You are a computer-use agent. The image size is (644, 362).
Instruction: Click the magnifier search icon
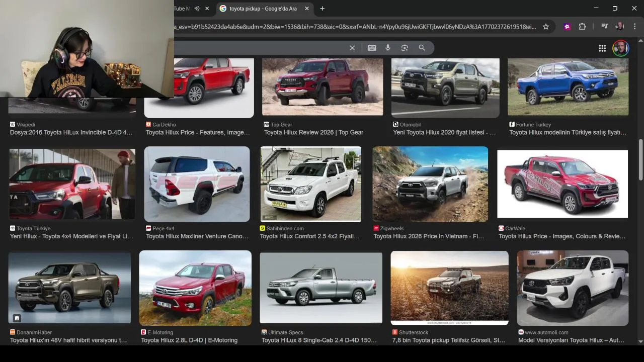(422, 48)
